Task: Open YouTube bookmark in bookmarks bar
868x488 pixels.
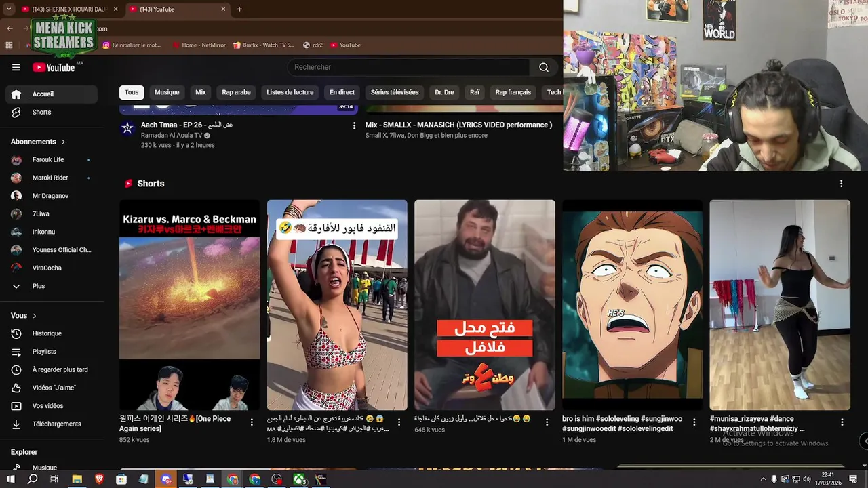Action: pos(345,45)
